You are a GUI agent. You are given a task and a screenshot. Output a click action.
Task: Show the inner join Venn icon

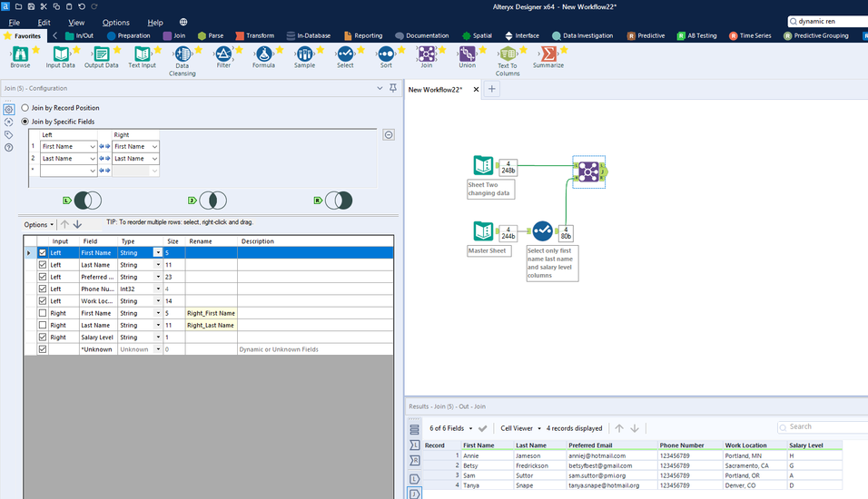pyautogui.click(x=213, y=201)
